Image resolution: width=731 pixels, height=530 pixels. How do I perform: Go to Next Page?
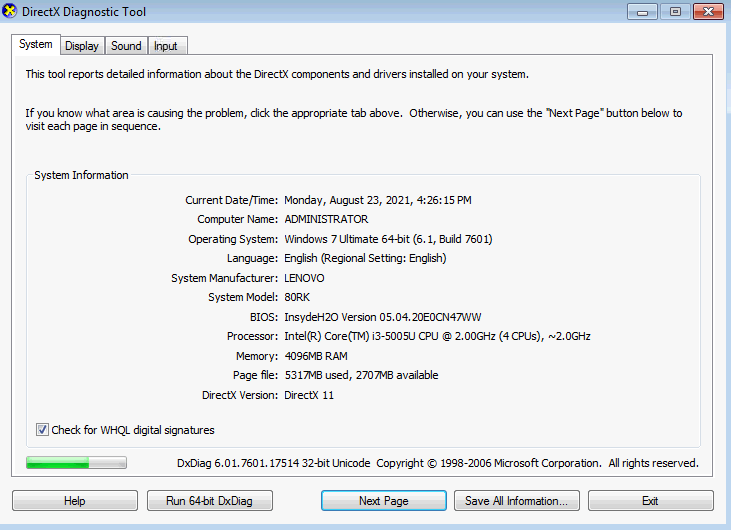click(x=384, y=501)
